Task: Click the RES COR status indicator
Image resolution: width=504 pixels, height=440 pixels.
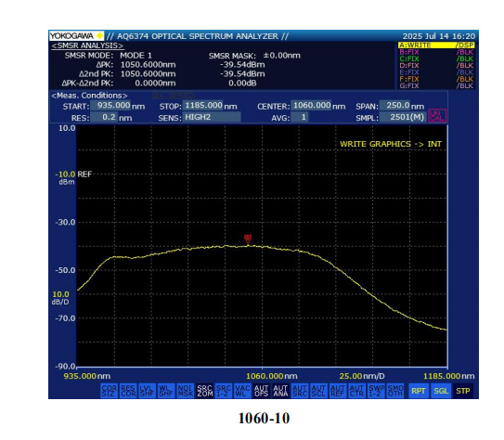Action: pyautogui.click(x=128, y=391)
